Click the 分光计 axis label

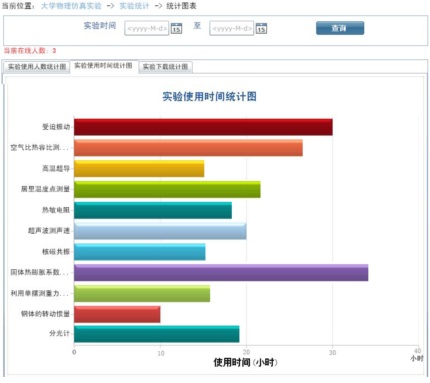point(60,333)
